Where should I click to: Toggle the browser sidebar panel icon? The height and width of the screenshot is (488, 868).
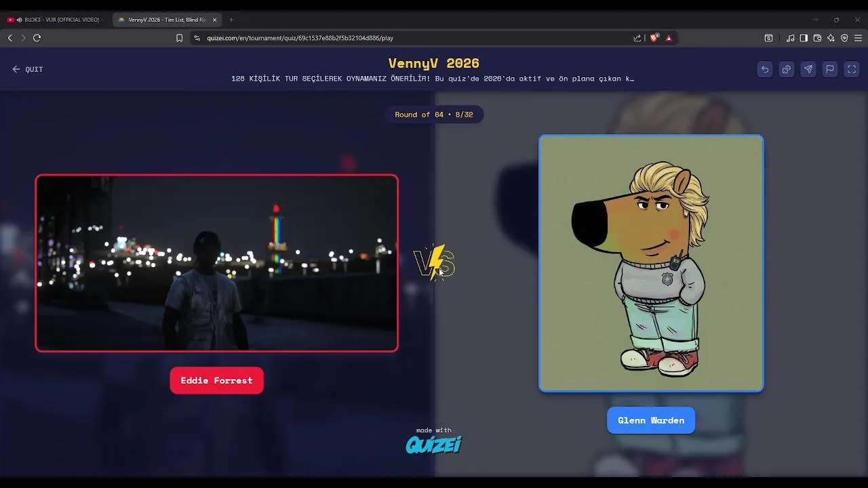pos(804,38)
